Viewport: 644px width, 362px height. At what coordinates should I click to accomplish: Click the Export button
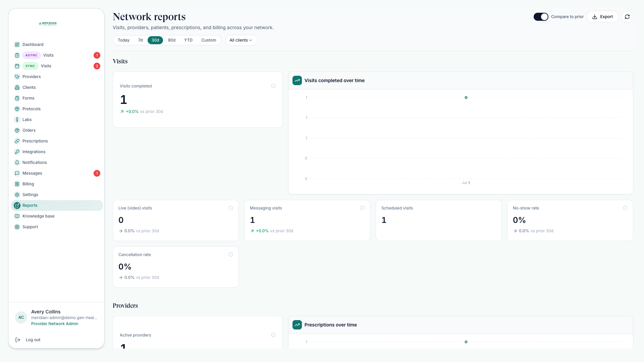click(x=602, y=17)
